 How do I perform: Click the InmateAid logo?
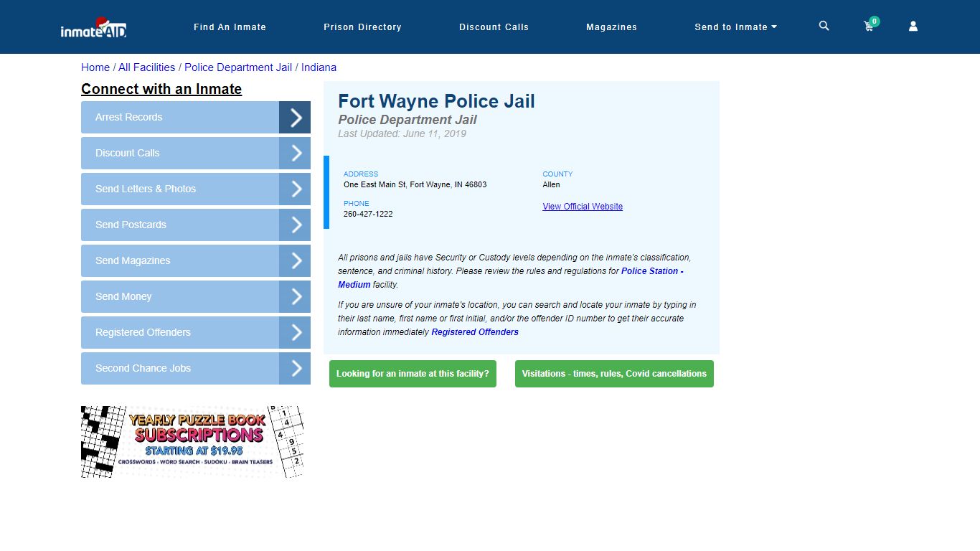point(93,28)
